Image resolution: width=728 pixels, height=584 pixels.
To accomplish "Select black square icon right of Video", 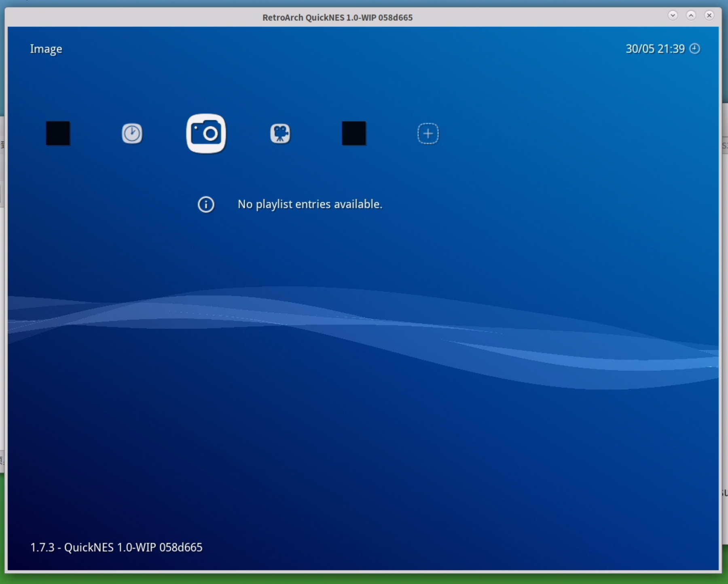I will [354, 133].
